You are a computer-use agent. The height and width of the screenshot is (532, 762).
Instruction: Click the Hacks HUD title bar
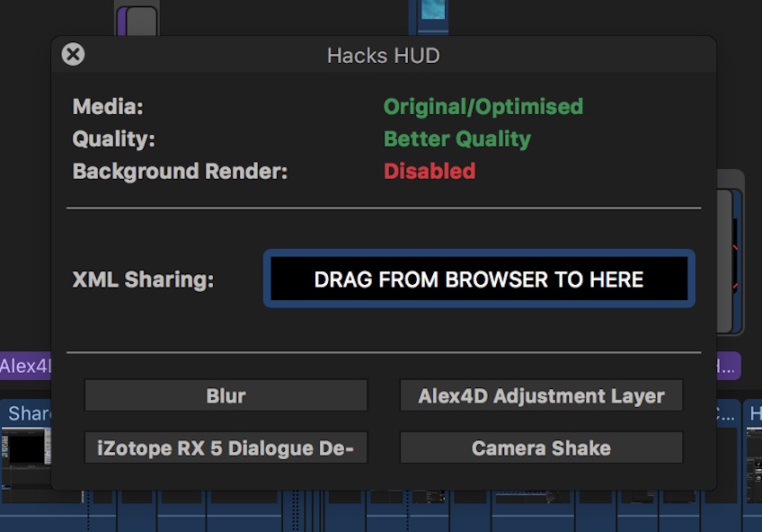383,56
